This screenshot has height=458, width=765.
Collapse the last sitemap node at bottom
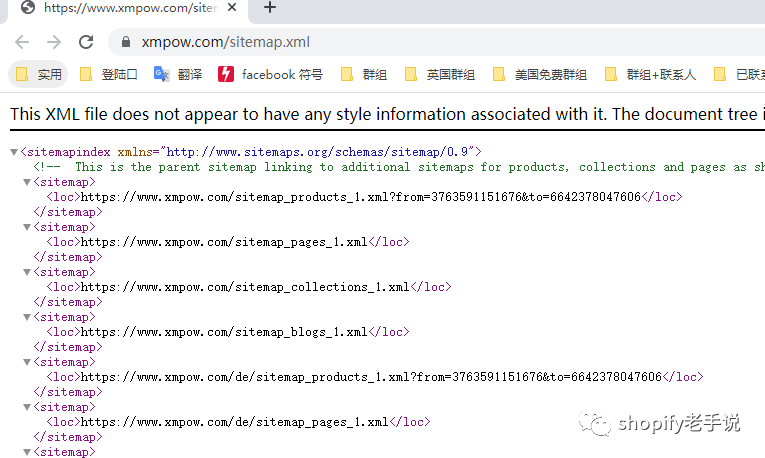pyautogui.click(x=27, y=452)
